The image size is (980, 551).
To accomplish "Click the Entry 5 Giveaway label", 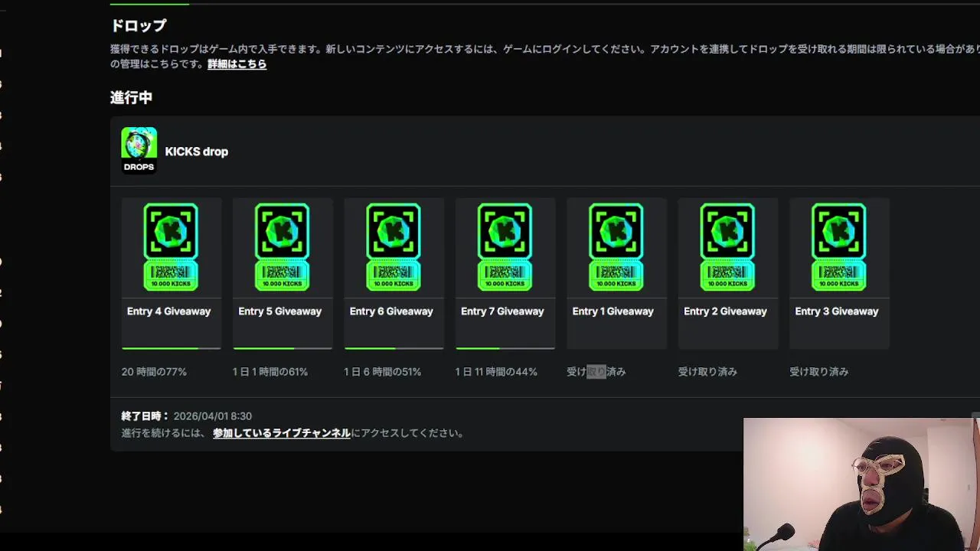I will 280,311.
